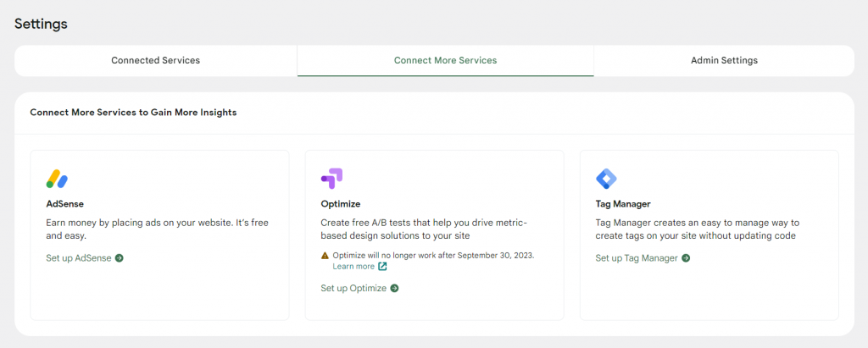Click the blue Tag Manager logo icon
This screenshot has width=868, height=348.
pos(606,179)
